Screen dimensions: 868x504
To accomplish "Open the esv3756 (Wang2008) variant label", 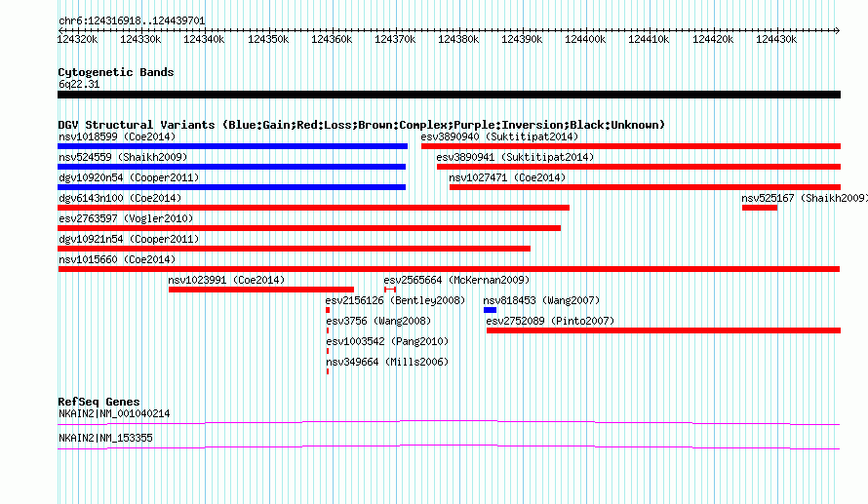I will [x=378, y=321].
